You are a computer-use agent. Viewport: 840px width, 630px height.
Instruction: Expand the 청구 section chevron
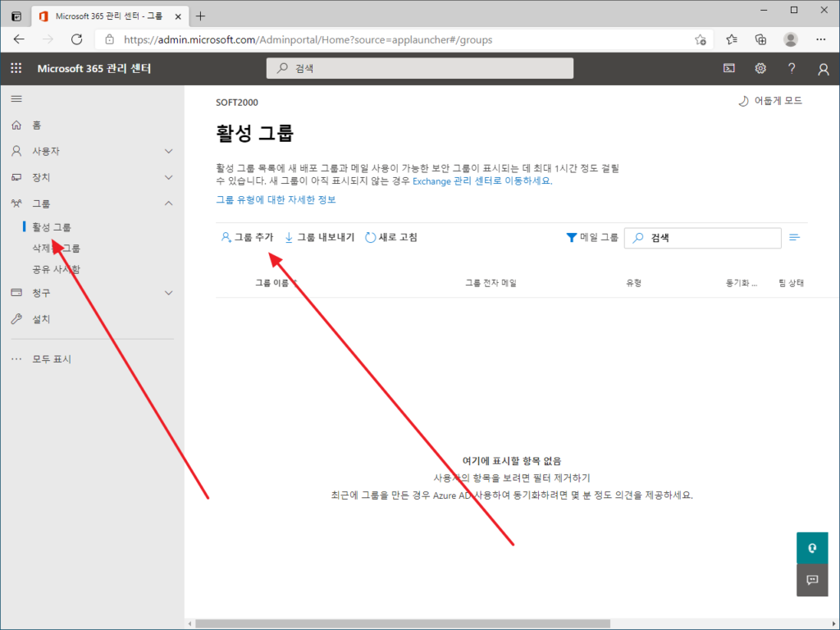[x=169, y=292]
